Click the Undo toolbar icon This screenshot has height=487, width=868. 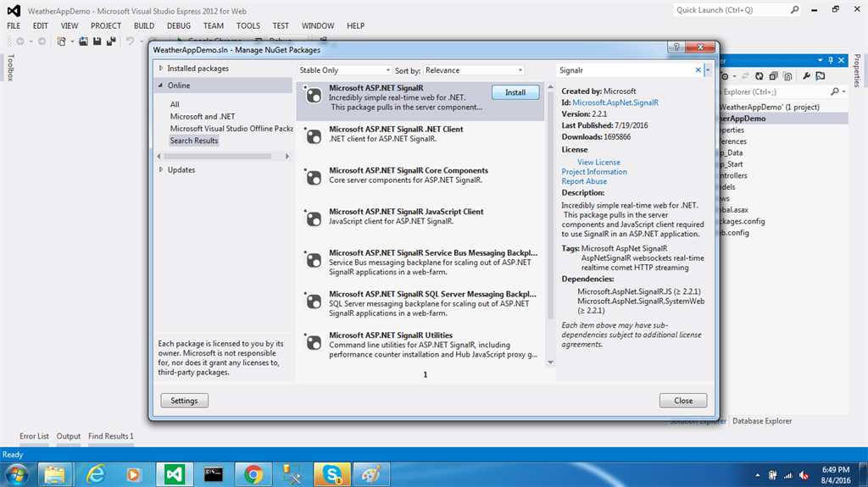tap(130, 41)
